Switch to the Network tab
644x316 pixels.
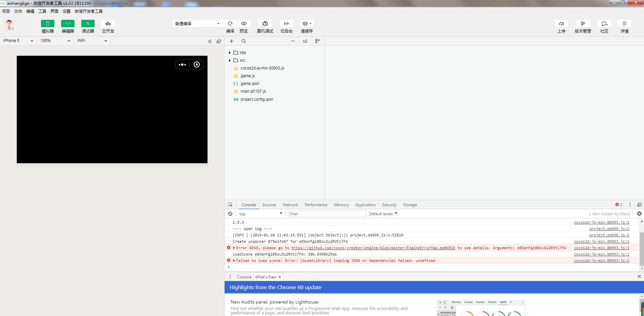(x=290, y=205)
